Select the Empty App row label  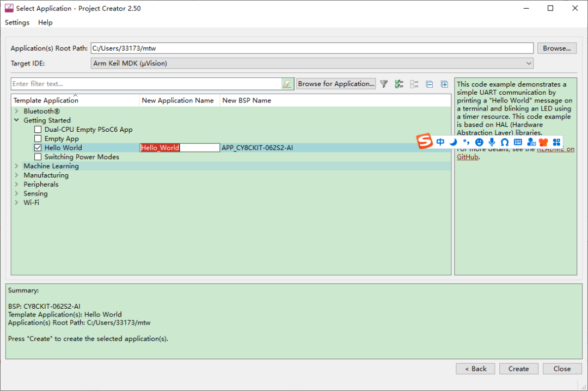click(x=62, y=138)
